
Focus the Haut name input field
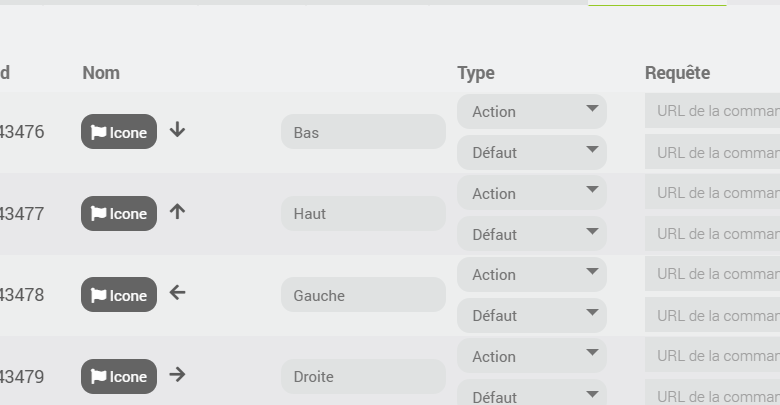click(x=363, y=213)
